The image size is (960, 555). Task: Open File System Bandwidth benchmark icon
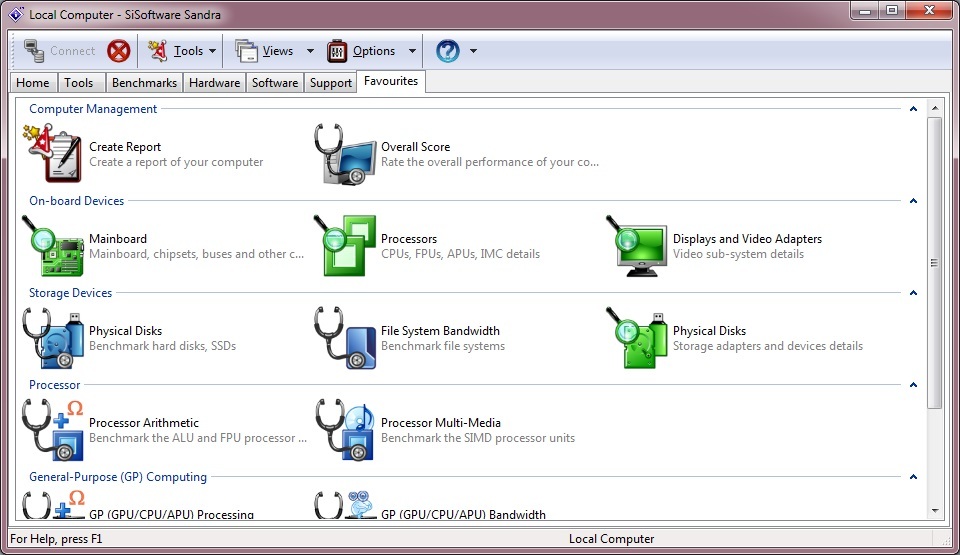345,338
